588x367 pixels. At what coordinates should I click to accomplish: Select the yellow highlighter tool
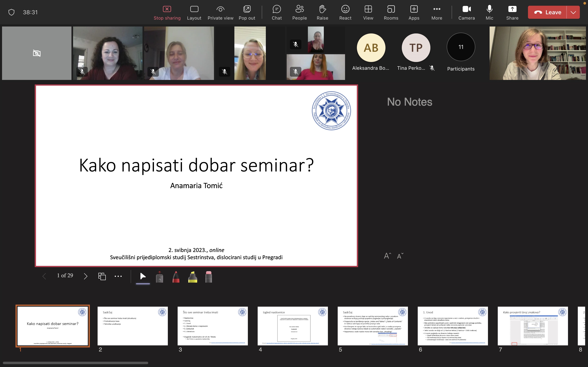point(192,276)
